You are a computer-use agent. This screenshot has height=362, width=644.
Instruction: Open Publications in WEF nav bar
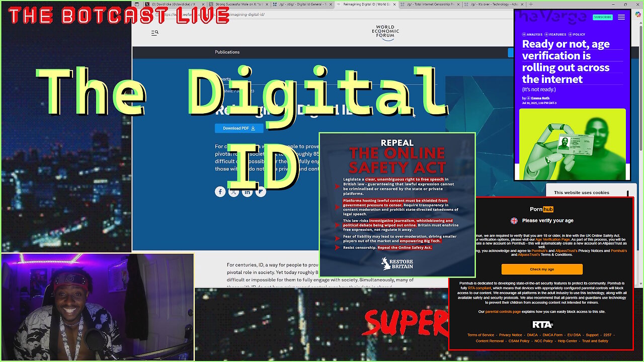pos(227,52)
